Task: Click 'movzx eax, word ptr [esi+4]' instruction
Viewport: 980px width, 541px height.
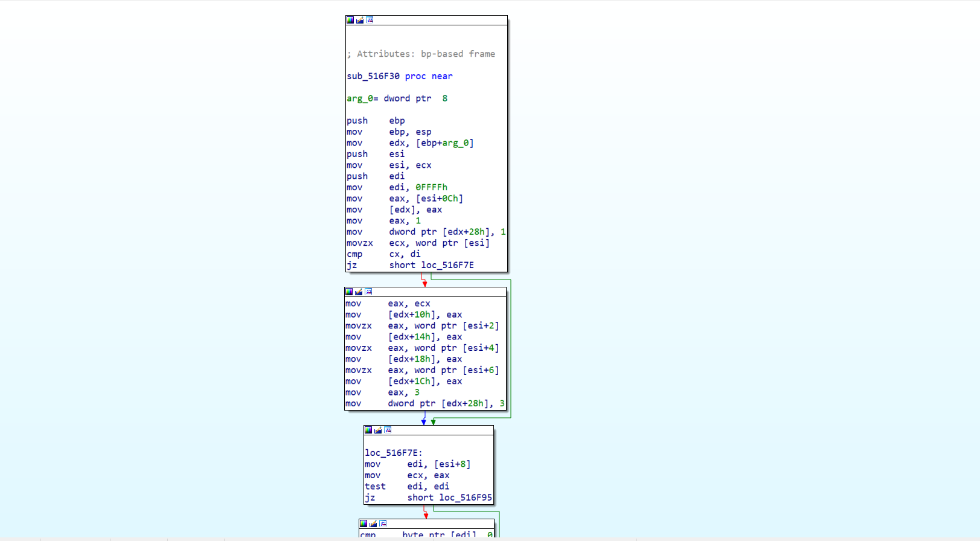Action: coord(423,348)
